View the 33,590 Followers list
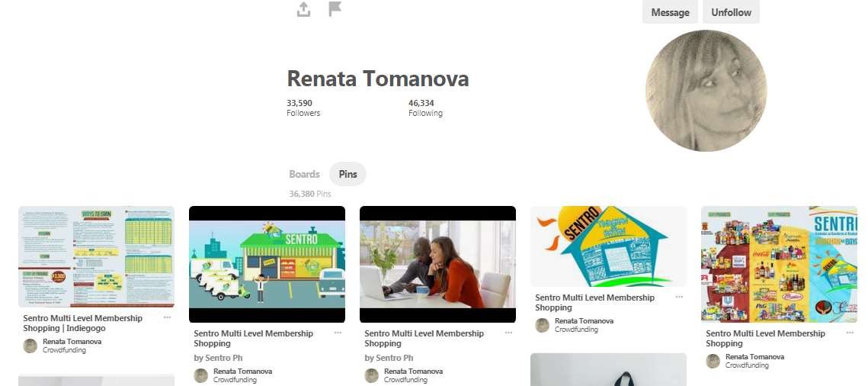Image resolution: width=868 pixels, height=386 pixels. tap(303, 108)
